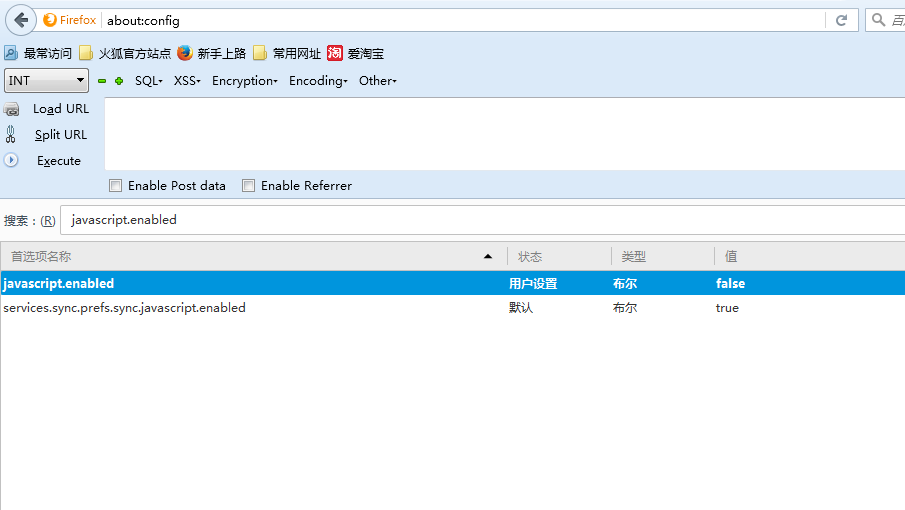Image resolution: width=905 pixels, height=510 pixels.
Task: Enable Post data checkbox
Action: [x=115, y=186]
